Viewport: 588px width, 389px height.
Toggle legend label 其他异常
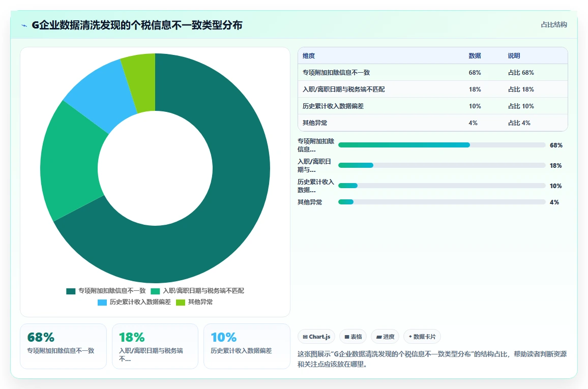pos(200,302)
